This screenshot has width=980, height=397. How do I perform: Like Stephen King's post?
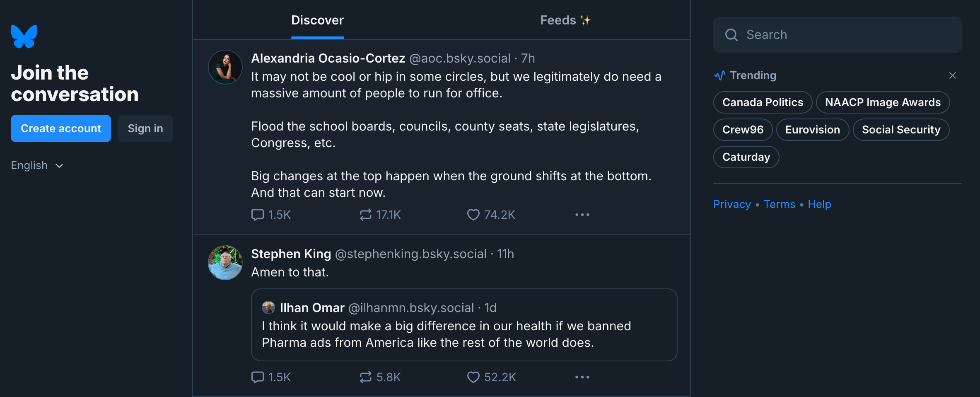click(473, 377)
